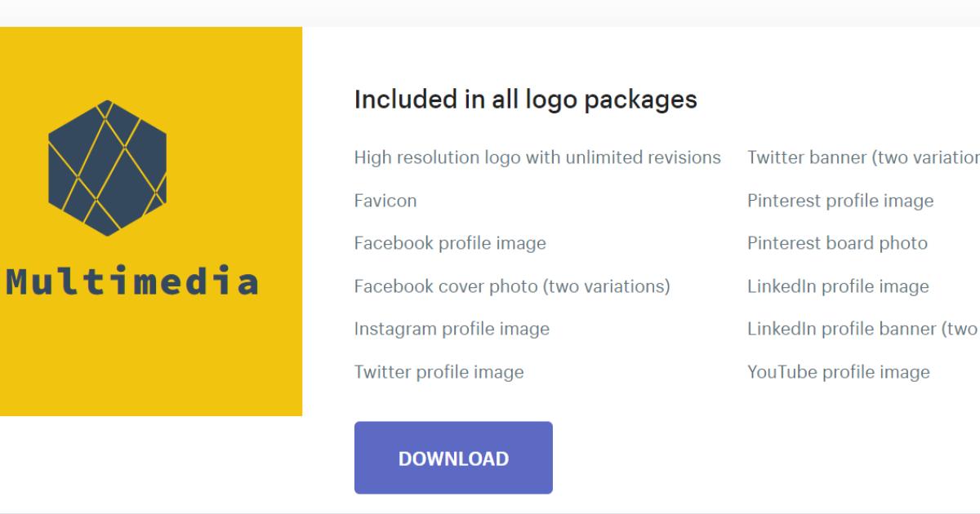Select the Twitter banner list item
980x514 pixels.
[862, 157]
